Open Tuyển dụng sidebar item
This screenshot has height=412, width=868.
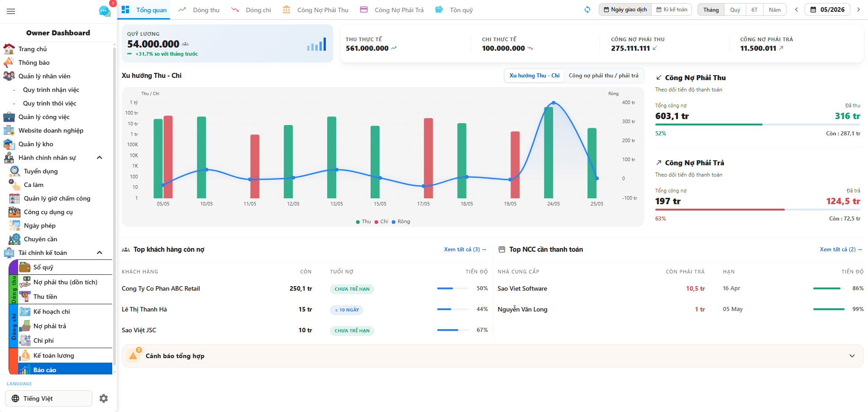(41, 171)
